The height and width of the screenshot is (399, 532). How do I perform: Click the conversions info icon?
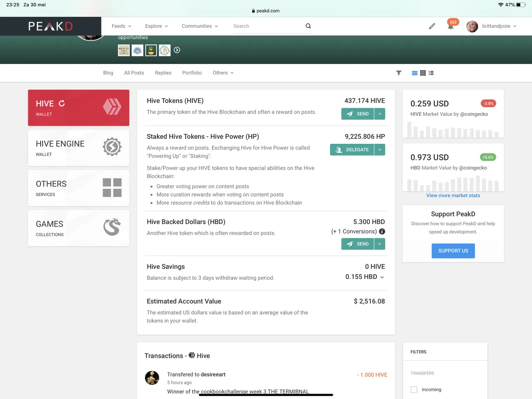[382, 232]
